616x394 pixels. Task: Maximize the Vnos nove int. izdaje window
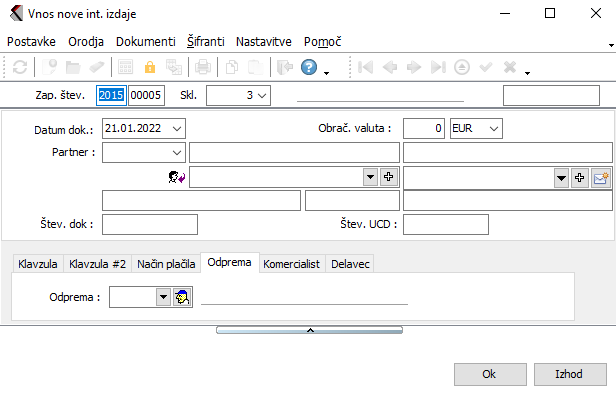550,13
